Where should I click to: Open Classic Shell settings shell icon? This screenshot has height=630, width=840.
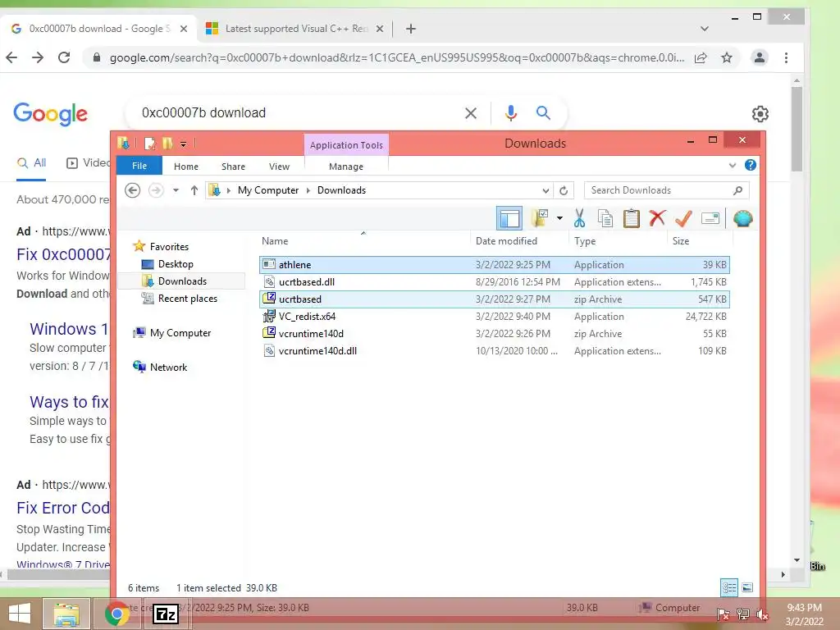(742, 218)
